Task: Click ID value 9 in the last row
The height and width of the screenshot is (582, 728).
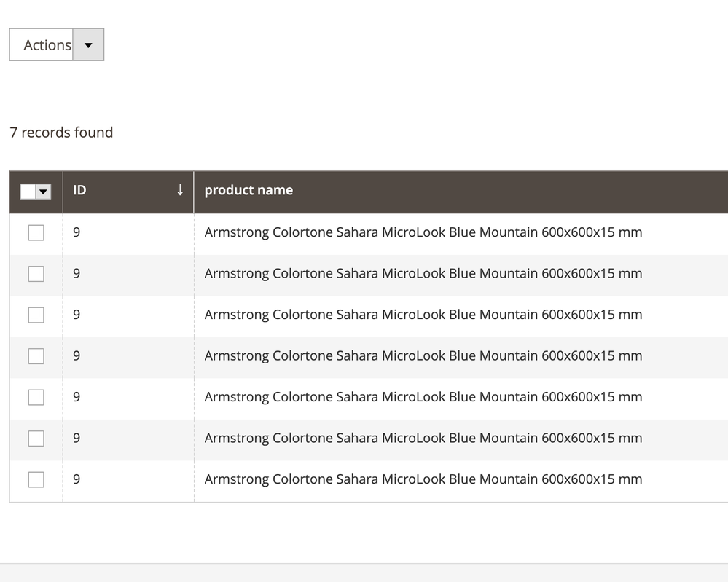Action: click(x=77, y=479)
